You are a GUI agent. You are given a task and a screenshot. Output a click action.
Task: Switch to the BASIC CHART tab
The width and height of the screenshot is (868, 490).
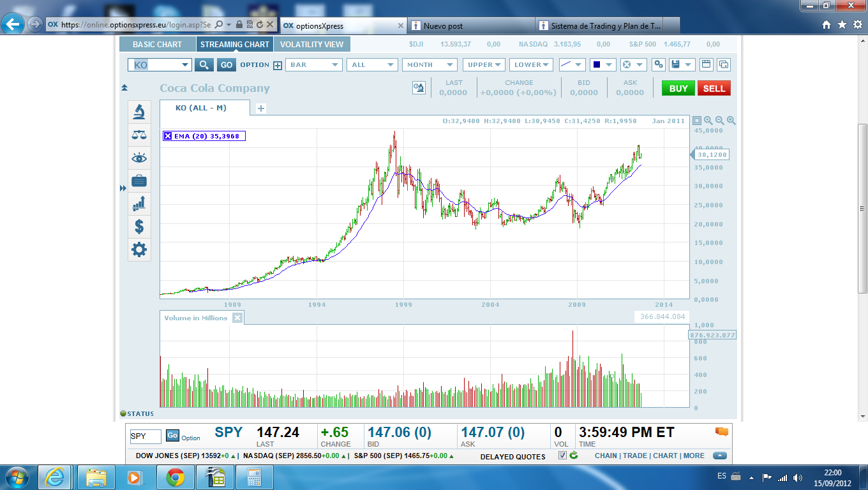pos(157,44)
